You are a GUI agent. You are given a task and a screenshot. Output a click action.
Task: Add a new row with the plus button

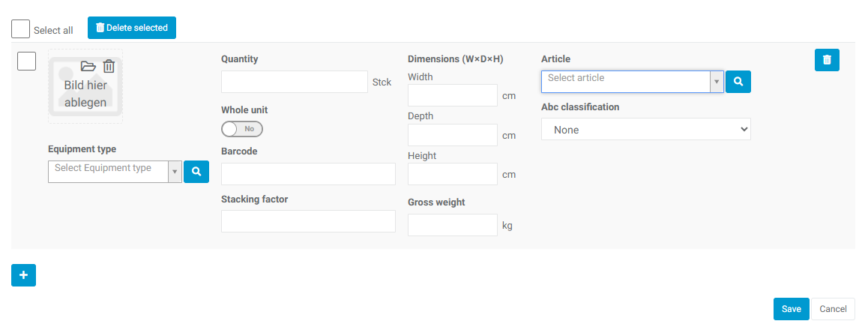(23, 275)
